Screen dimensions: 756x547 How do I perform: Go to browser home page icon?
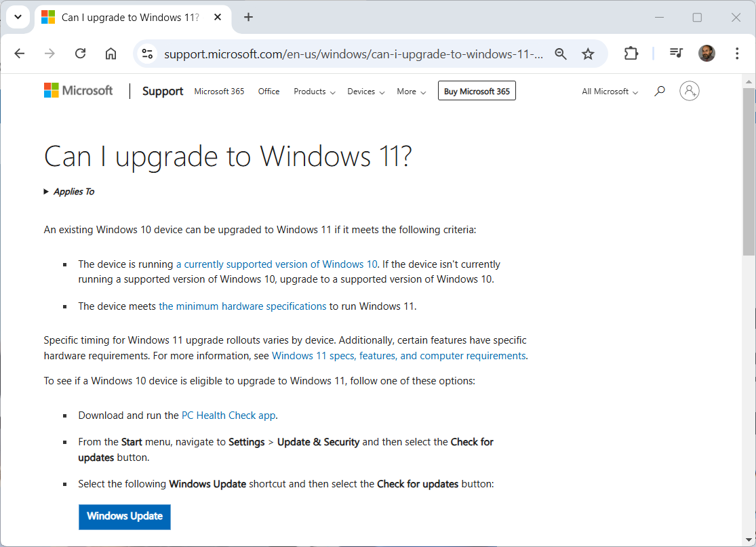[x=111, y=54]
